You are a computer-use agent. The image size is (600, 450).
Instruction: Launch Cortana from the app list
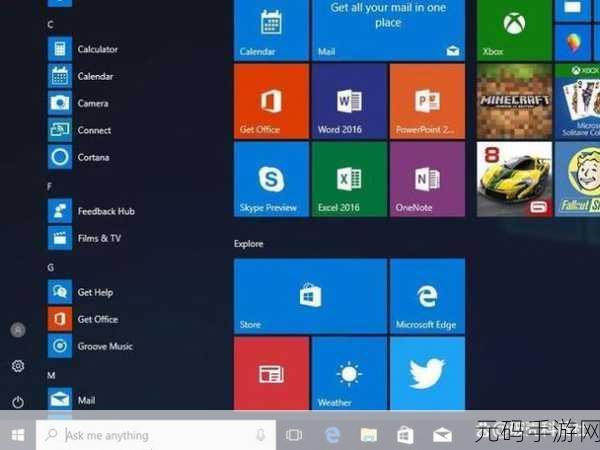[x=79, y=157]
